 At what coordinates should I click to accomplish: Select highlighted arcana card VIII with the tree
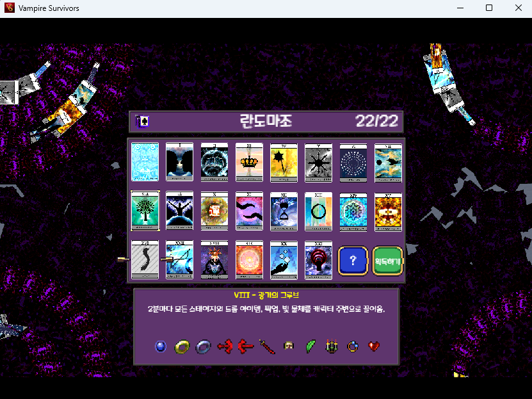pos(145,211)
